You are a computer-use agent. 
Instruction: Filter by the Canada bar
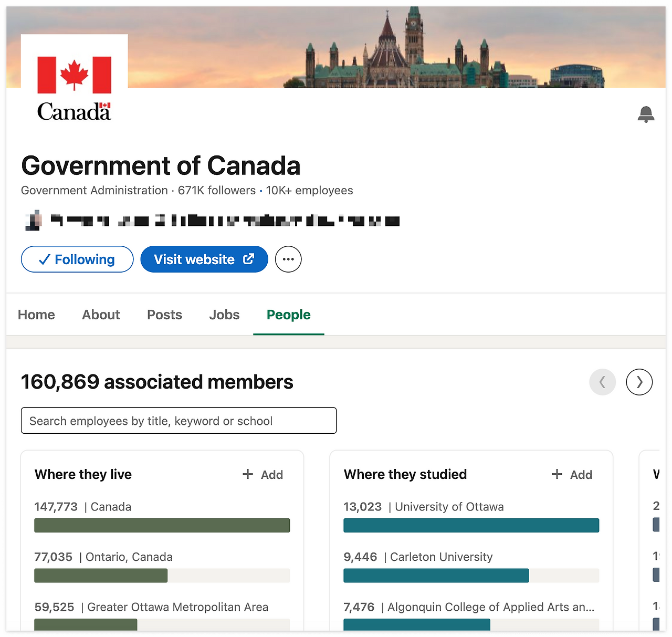(x=162, y=525)
